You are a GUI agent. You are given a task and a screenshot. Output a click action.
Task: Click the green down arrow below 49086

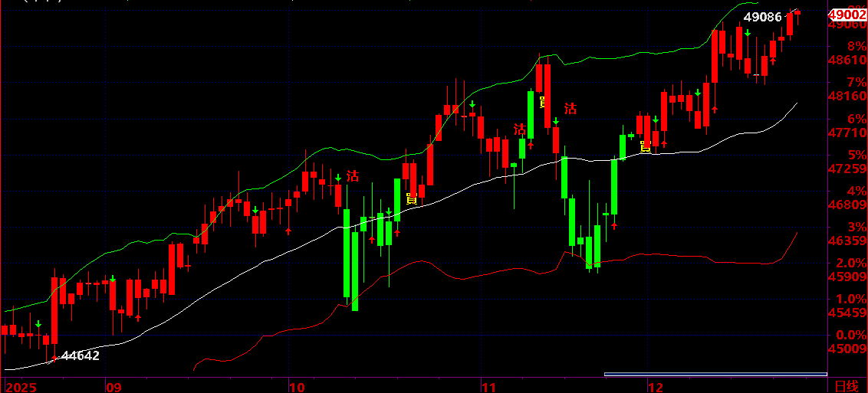(748, 33)
